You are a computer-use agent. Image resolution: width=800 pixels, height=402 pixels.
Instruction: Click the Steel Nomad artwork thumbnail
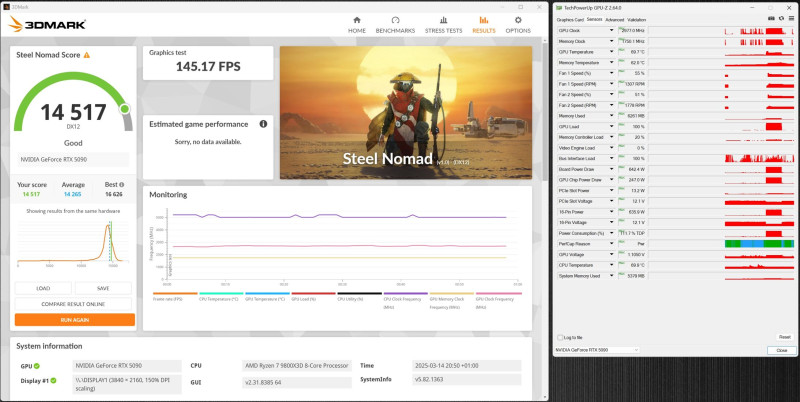406,113
